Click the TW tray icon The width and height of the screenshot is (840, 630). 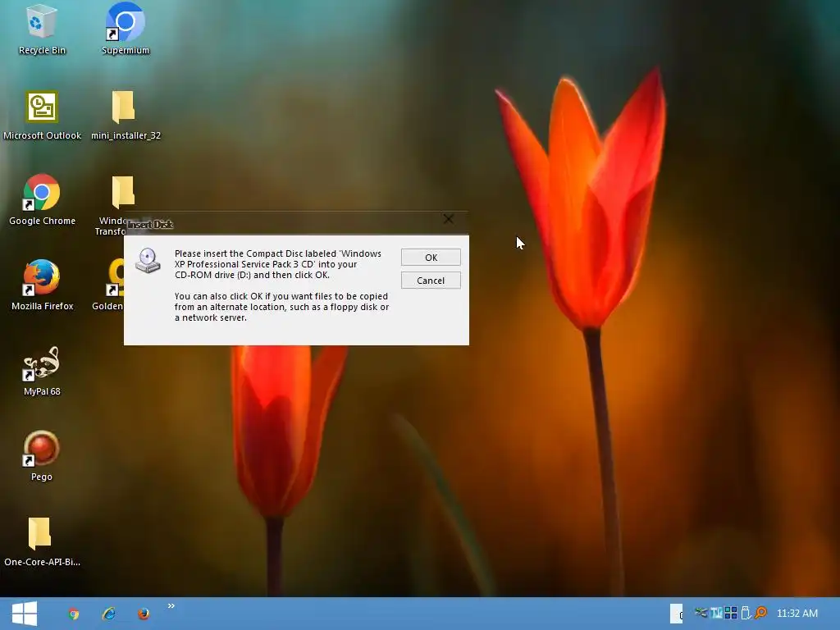tap(716, 612)
